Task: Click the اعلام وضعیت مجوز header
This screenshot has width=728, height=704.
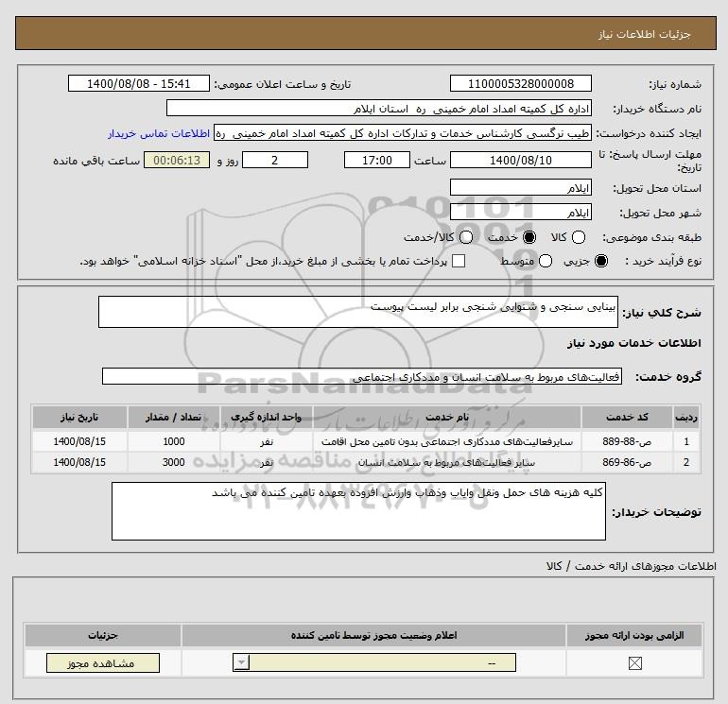Action: (x=373, y=635)
